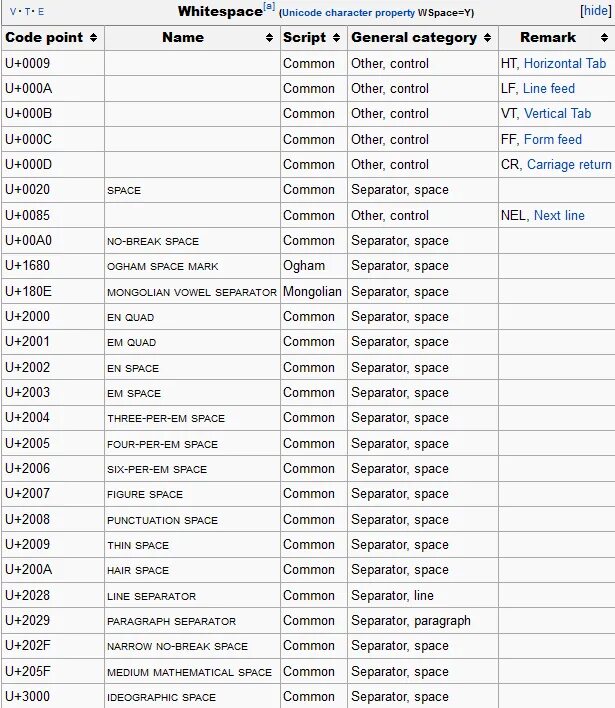Select the PUNCTUATION SPACE name cell
615x708 pixels.
point(192,520)
